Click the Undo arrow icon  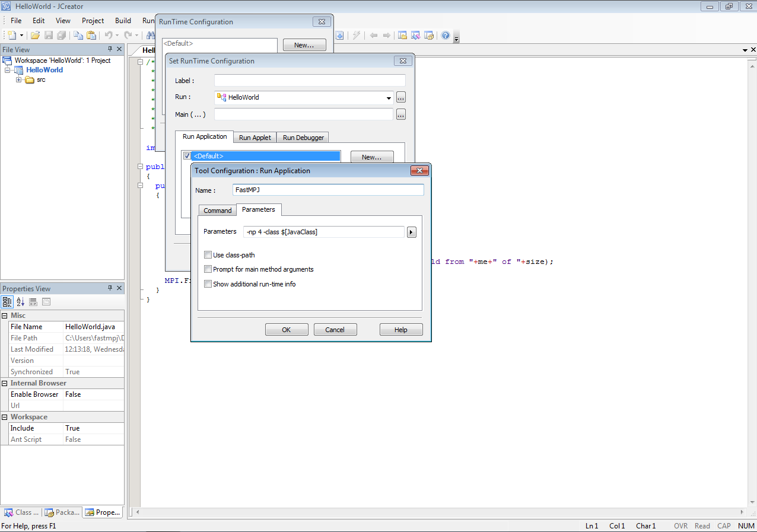(109, 36)
